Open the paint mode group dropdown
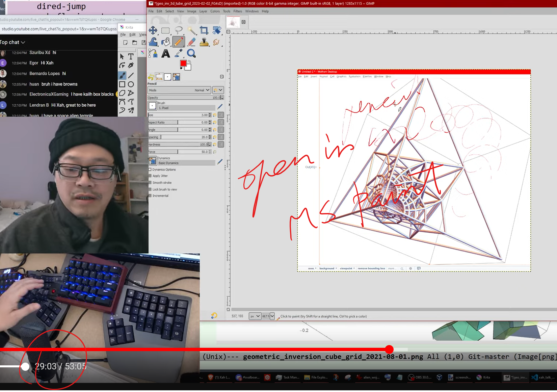Screen dimensions: 557x392 [218, 90]
